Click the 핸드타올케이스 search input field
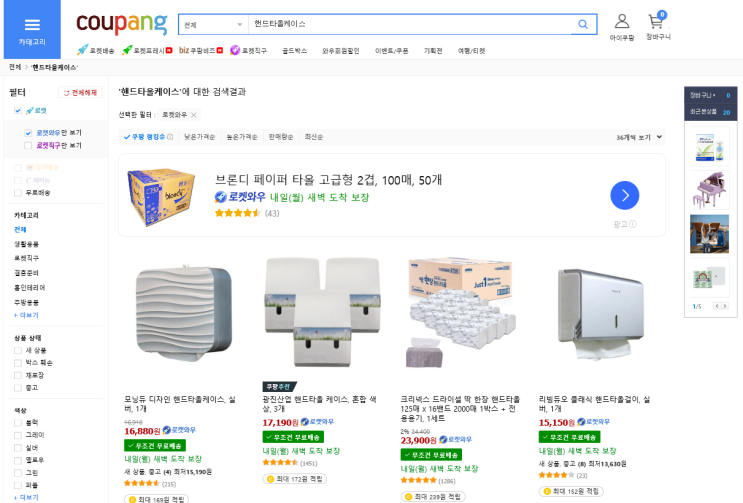Screen dimensions: 743x503 tap(410, 24)
